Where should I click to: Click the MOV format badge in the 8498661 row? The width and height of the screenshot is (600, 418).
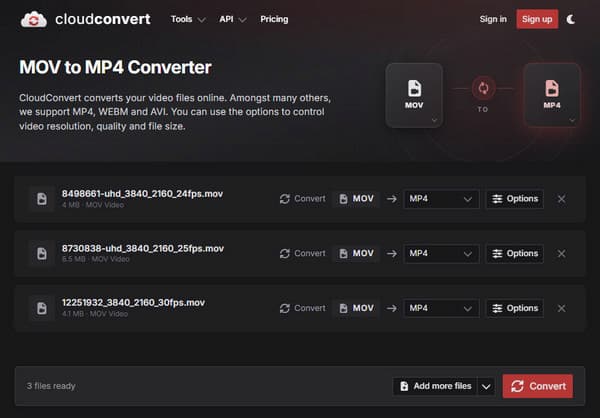tap(357, 199)
